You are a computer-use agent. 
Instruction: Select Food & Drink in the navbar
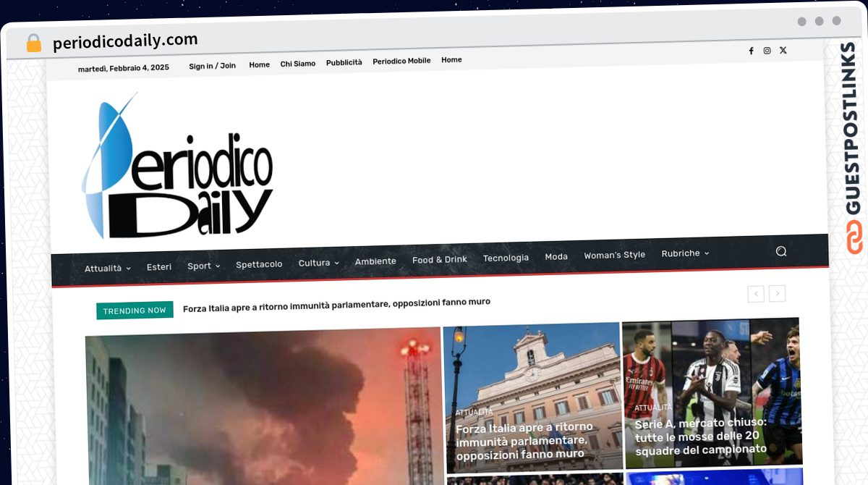click(x=440, y=259)
